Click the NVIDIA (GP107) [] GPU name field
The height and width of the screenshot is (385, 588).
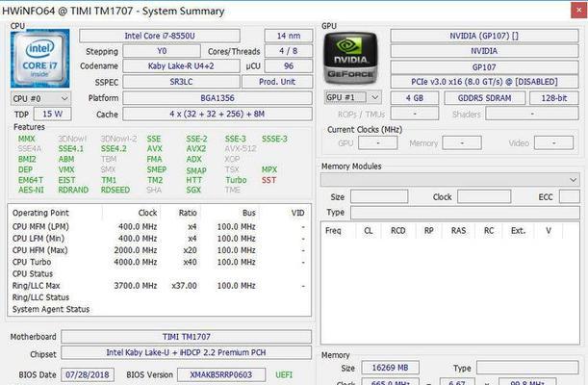[x=484, y=36]
